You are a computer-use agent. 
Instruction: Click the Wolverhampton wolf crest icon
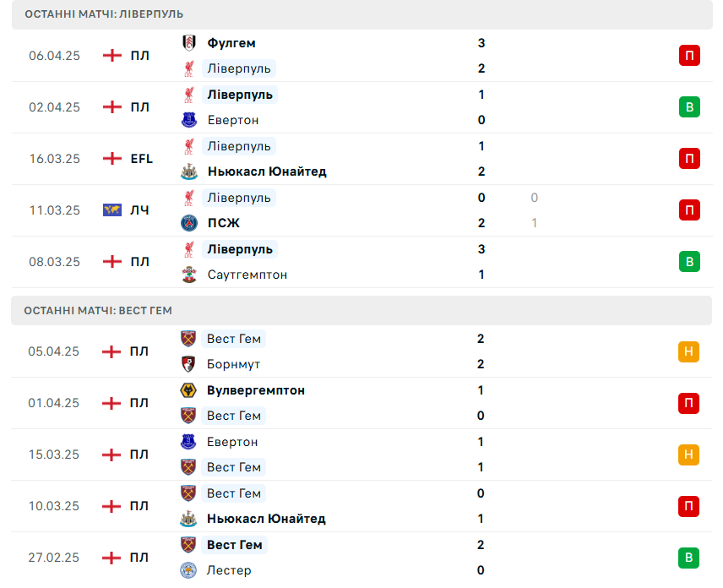[x=188, y=390]
